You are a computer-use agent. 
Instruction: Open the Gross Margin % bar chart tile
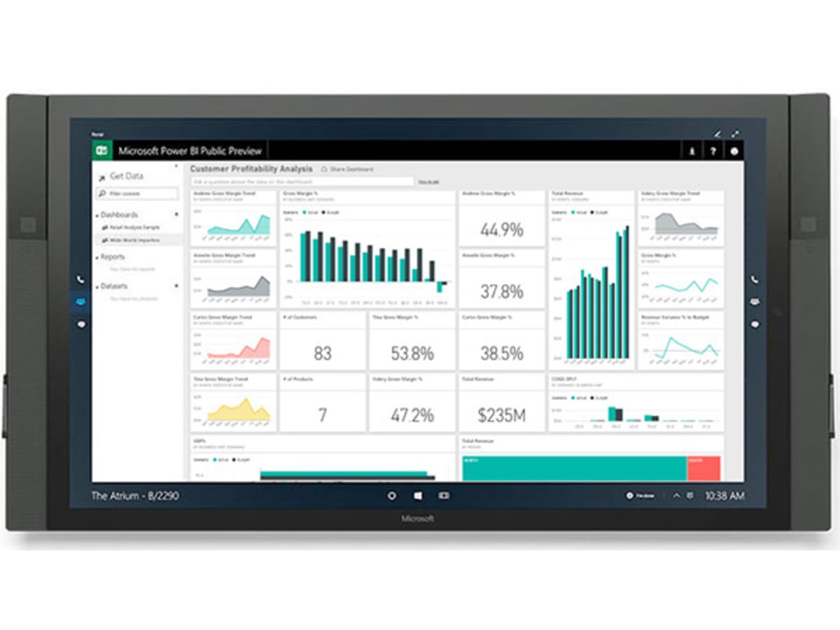(367, 249)
